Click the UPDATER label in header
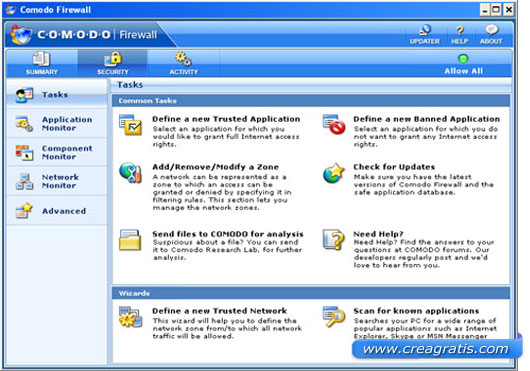Screen dimensions: 530x371 (x=425, y=41)
